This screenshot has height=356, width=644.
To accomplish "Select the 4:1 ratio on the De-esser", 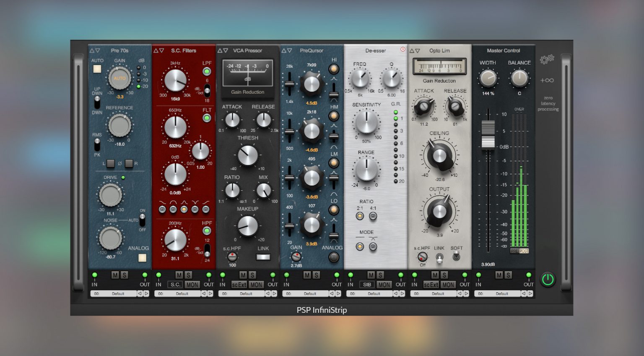I will click(x=373, y=216).
